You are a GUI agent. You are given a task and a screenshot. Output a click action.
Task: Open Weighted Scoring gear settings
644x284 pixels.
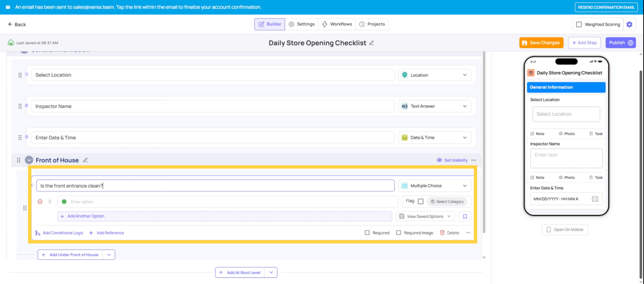pos(629,24)
